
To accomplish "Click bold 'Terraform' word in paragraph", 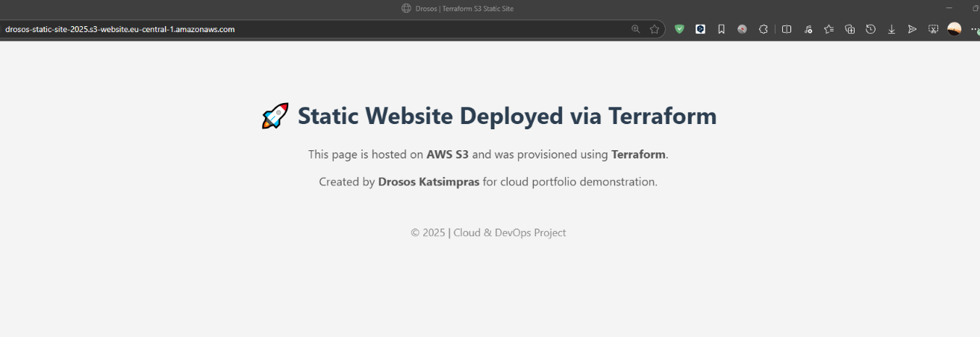I will tap(638, 155).
